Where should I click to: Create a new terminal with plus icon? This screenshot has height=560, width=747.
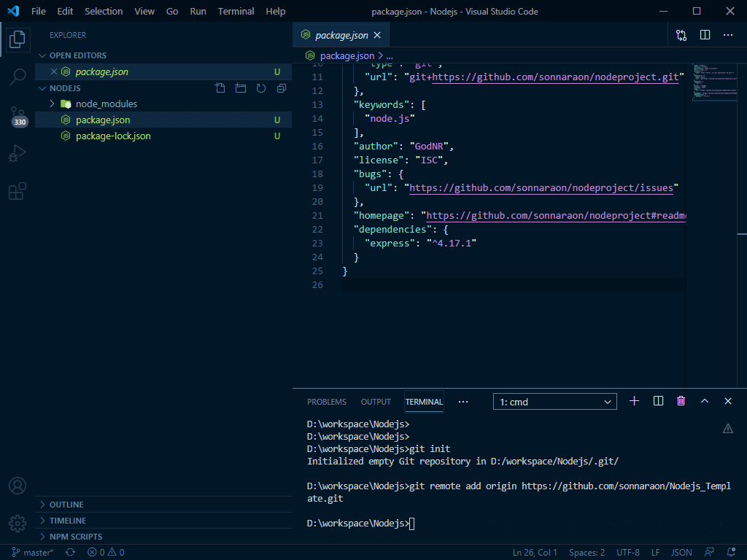pos(634,401)
